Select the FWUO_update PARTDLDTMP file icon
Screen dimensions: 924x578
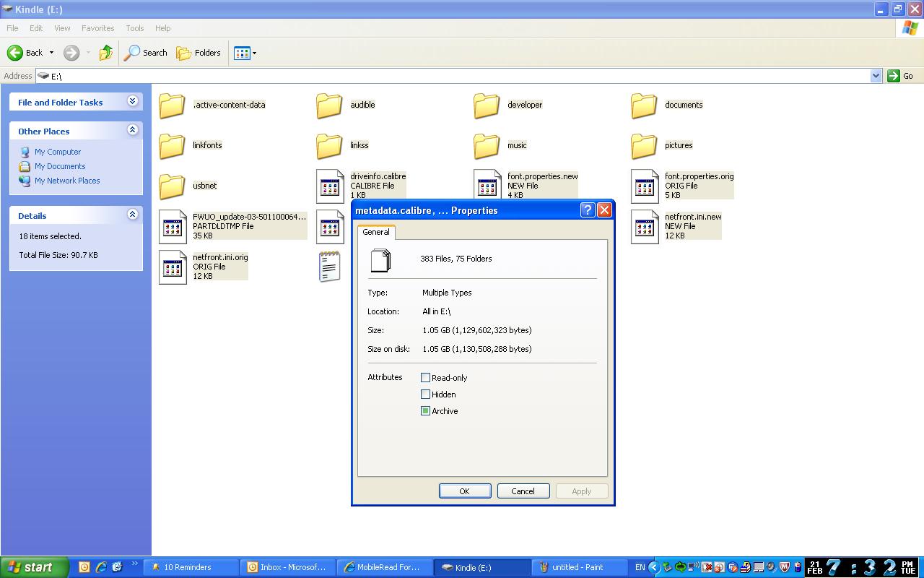173,227
